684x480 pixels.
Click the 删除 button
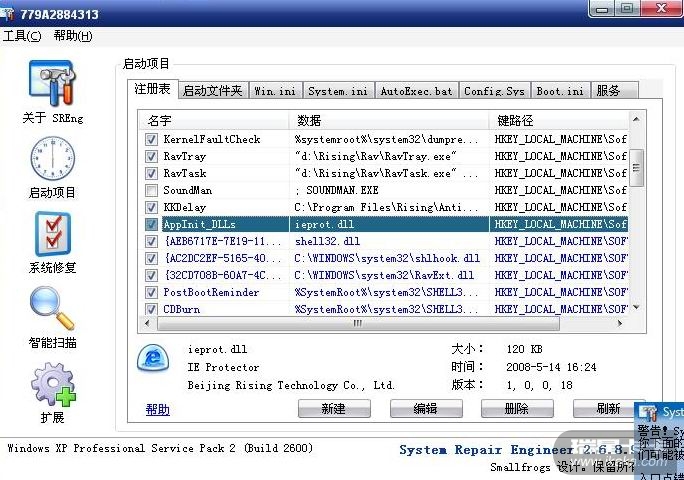[x=517, y=409]
